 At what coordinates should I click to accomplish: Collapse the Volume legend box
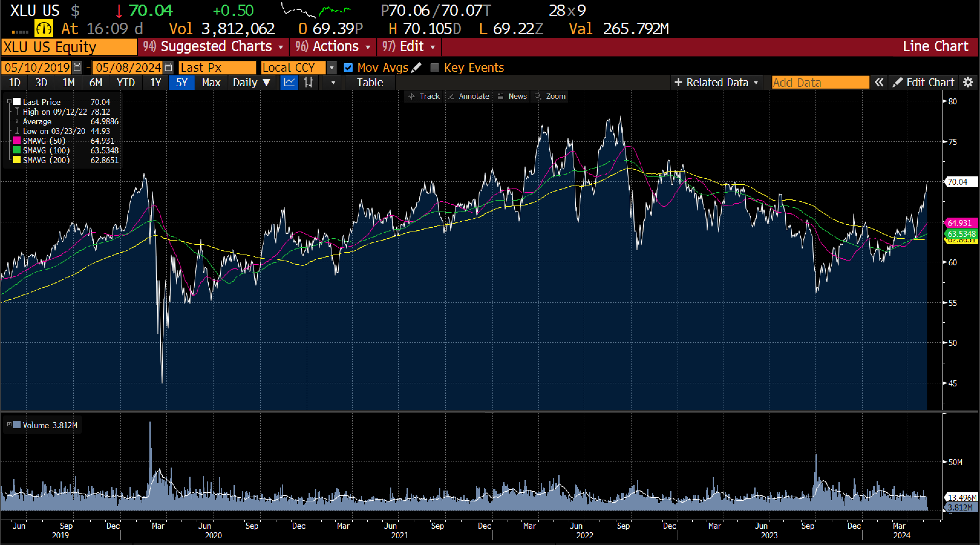click(9, 424)
